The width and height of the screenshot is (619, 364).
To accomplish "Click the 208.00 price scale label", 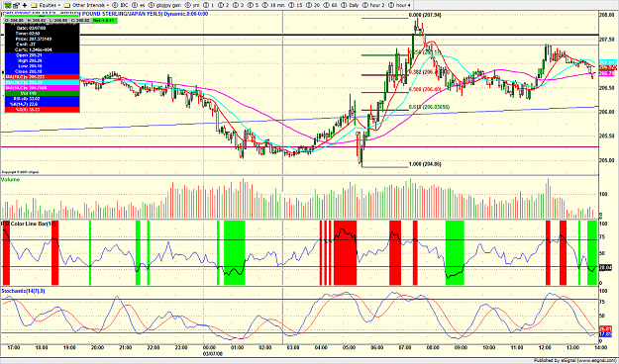I will coord(606,15).
